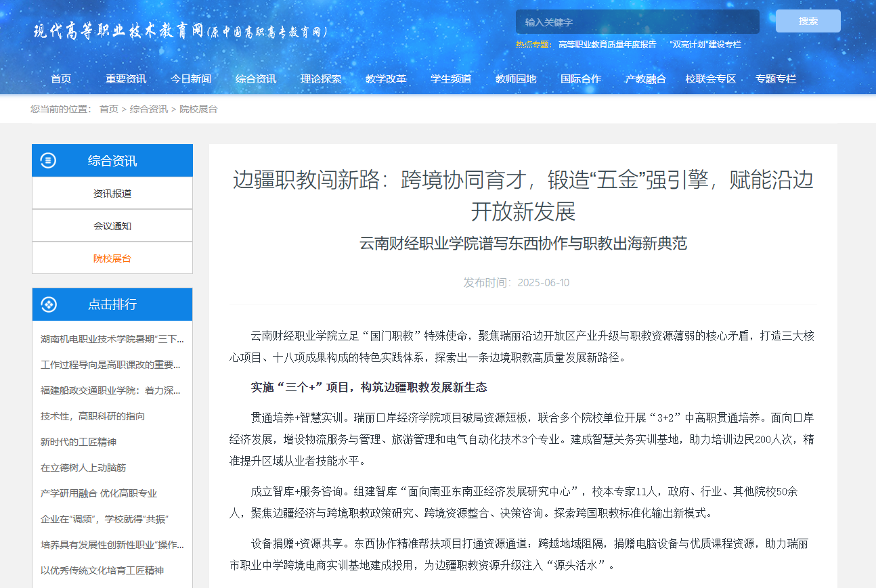
Task: Click 综合资讯 in the breadcrumb path
Action: point(149,109)
